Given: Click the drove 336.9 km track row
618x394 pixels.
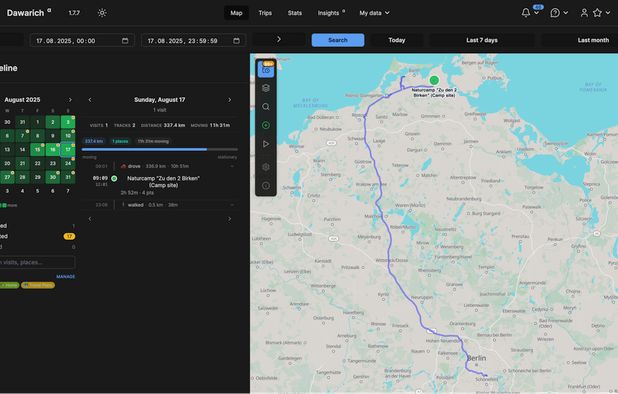Looking at the screenshot, I should 160,166.
